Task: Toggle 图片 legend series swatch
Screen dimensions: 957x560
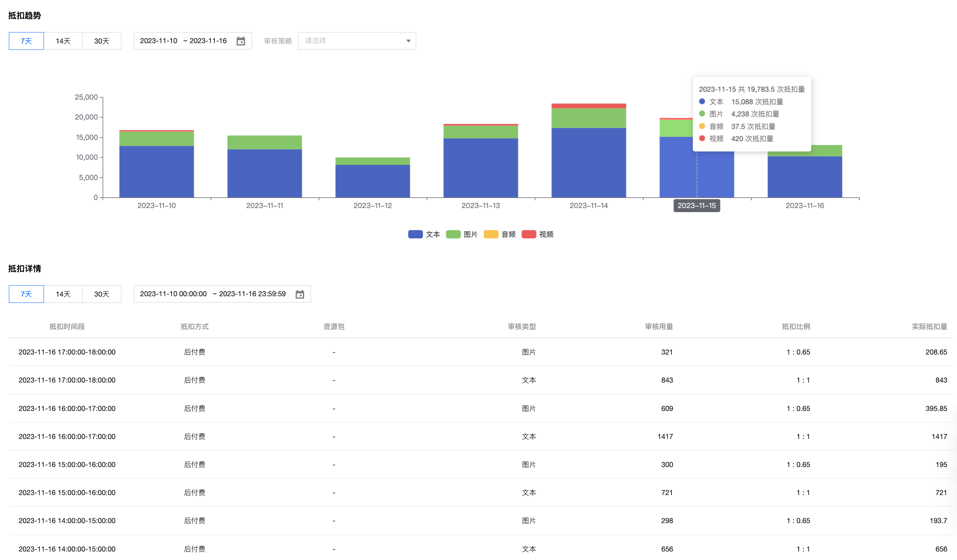Action: point(453,235)
